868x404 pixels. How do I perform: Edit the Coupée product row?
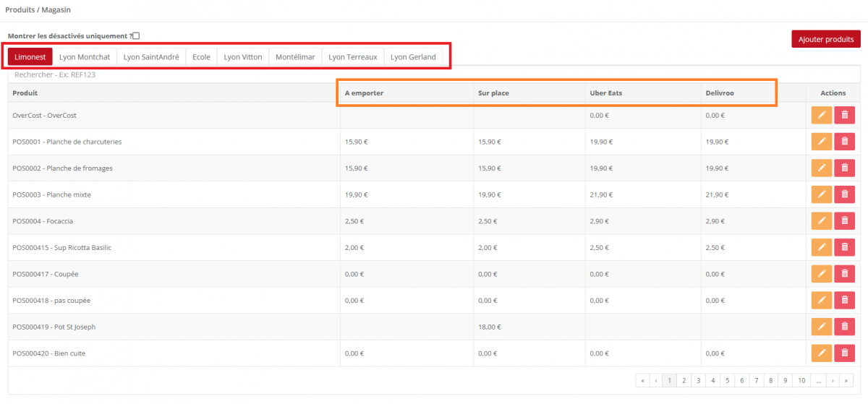click(821, 274)
